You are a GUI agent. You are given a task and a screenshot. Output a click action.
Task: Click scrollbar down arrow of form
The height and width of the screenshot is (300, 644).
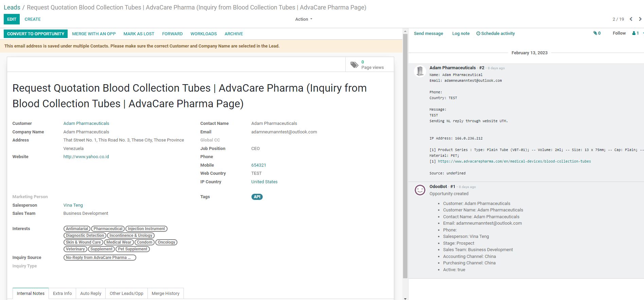click(x=405, y=298)
